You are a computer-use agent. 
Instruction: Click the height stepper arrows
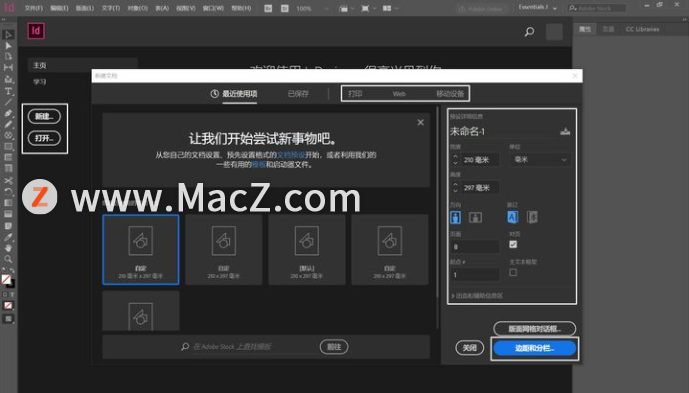(x=456, y=188)
